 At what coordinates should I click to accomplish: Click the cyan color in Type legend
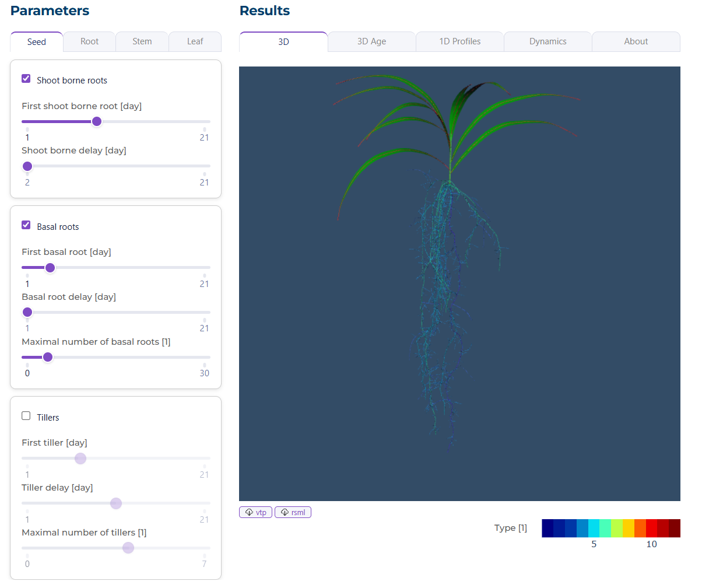tap(594, 528)
